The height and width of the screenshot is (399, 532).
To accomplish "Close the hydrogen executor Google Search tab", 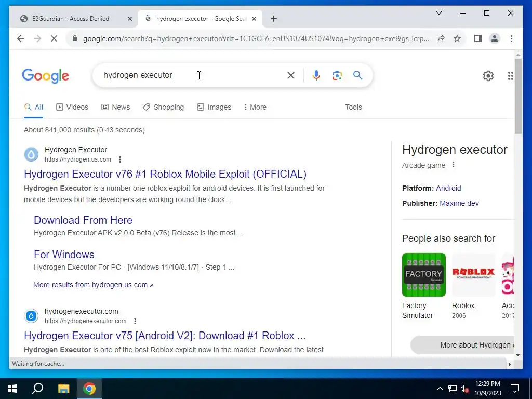I will [x=254, y=19].
